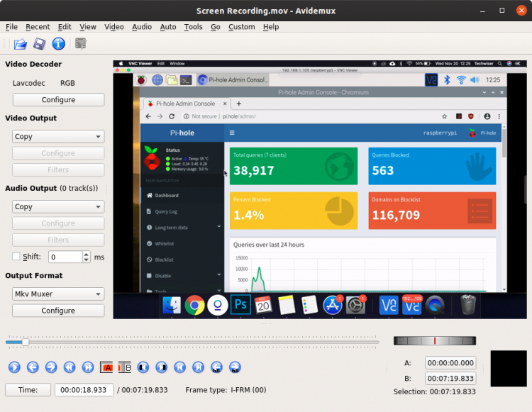Enable the audio Shift checkbox
This screenshot has width=532, height=412.
point(16,257)
